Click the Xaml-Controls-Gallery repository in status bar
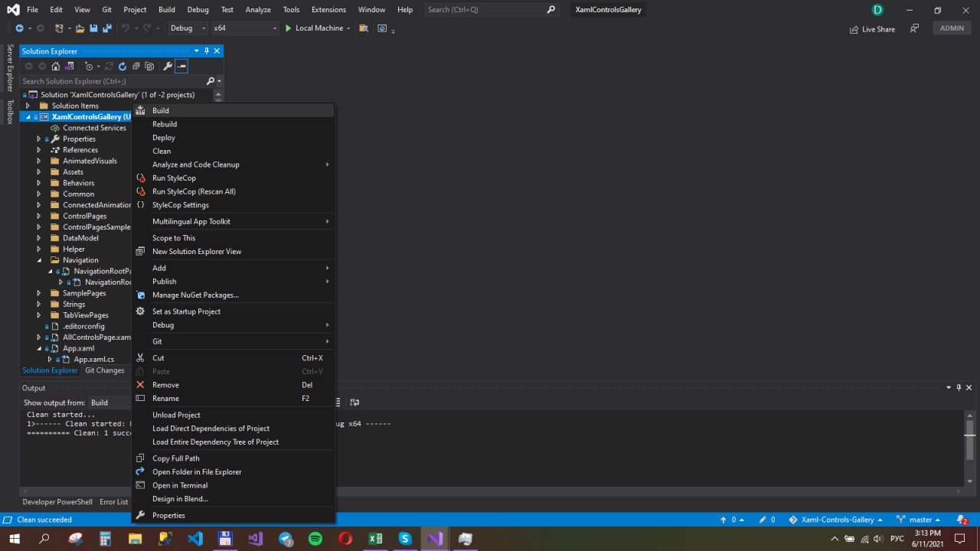The image size is (980, 551). coord(835,520)
